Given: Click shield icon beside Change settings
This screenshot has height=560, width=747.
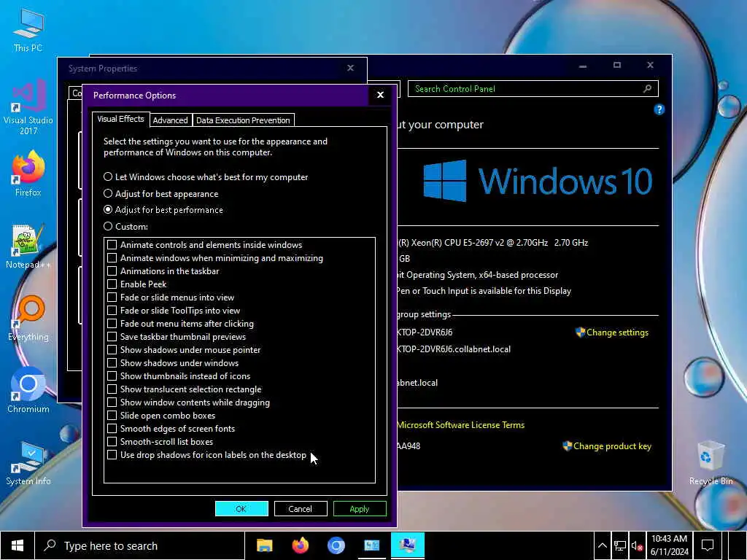Looking at the screenshot, I should pos(580,332).
